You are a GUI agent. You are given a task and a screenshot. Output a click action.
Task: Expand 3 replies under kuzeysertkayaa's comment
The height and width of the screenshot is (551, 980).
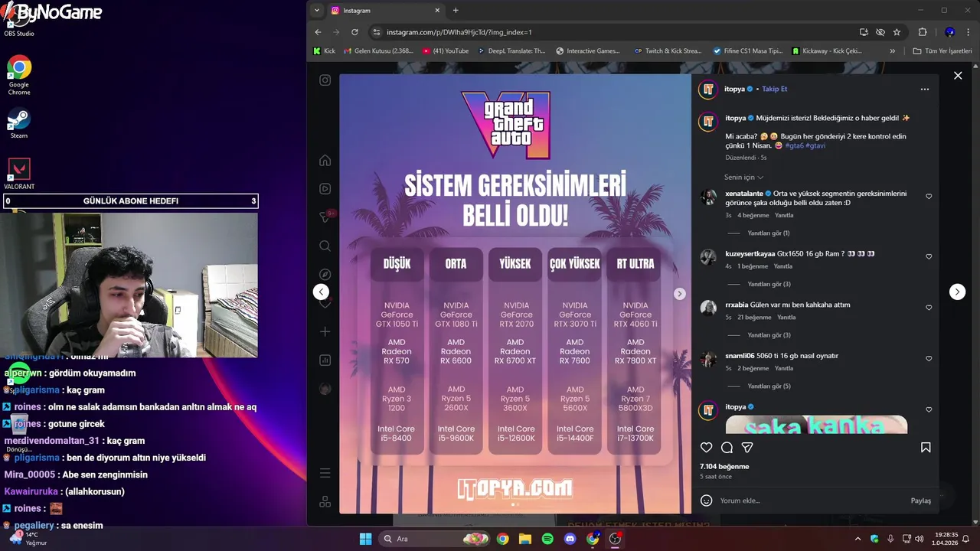pos(769,284)
